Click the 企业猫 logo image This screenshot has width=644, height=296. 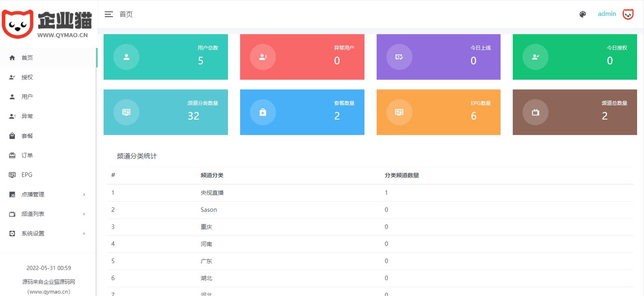pos(47,24)
